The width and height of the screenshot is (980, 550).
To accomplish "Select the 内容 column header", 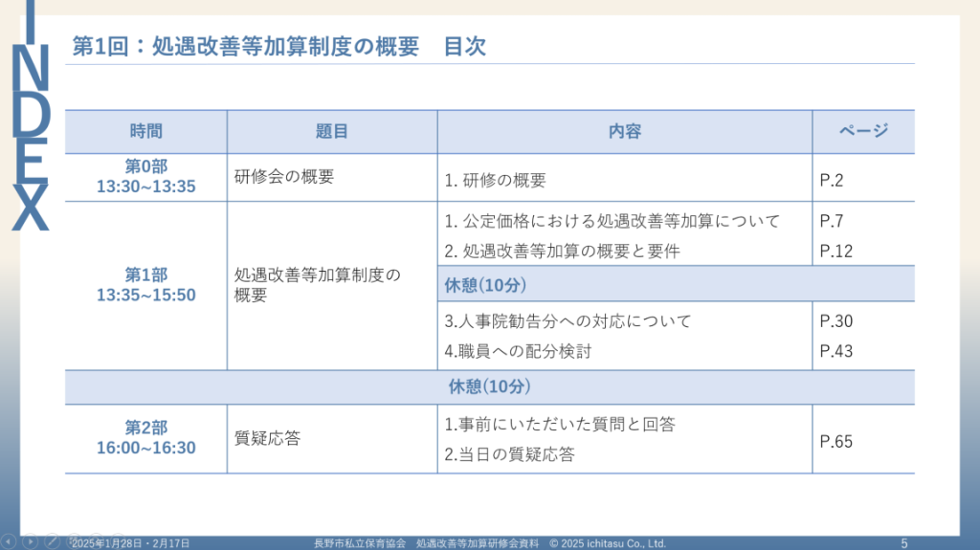I will coord(625,131).
